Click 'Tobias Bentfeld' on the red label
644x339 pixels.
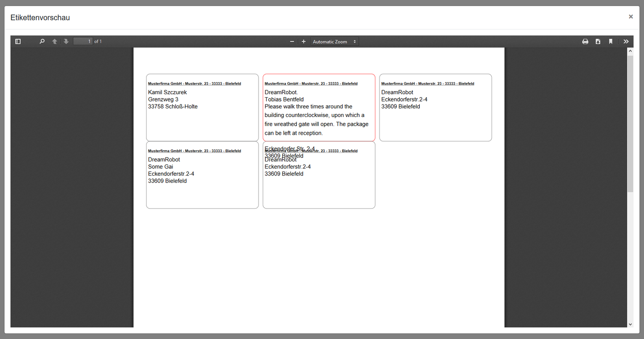point(284,99)
